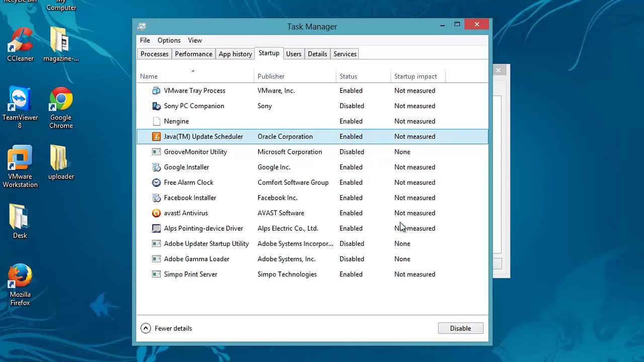Select the VMware Workstation desktop shortcut
Image resolution: width=644 pixels, height=362 pixels.
tap(20, 167)
